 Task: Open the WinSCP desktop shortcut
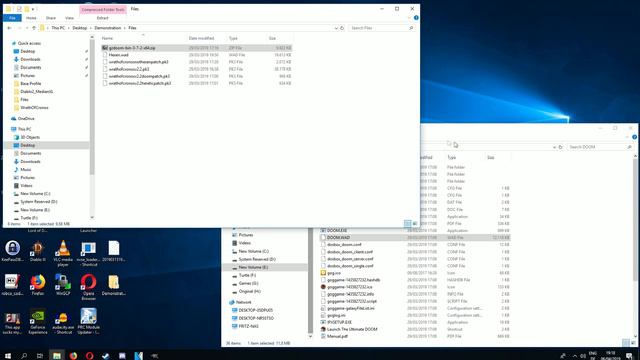(63, 284)
